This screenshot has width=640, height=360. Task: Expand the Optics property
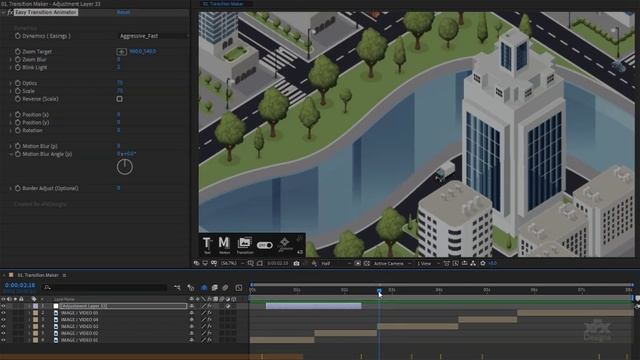(11, 83)
